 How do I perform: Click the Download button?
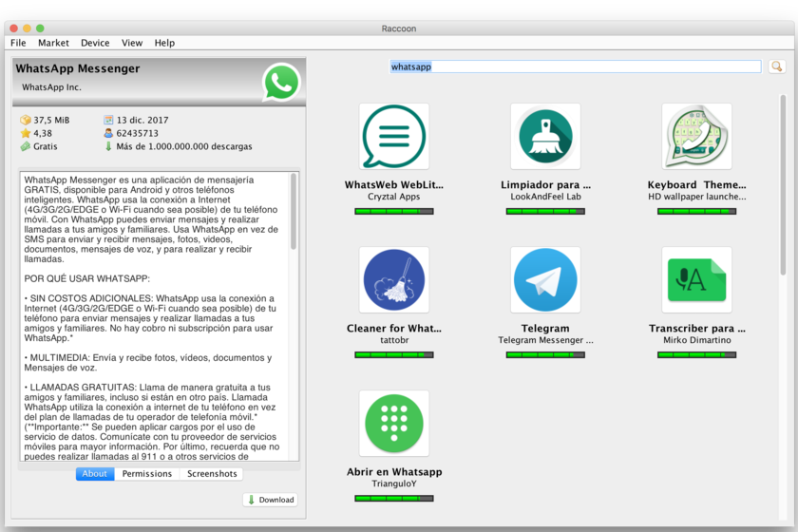coord(271,500)
